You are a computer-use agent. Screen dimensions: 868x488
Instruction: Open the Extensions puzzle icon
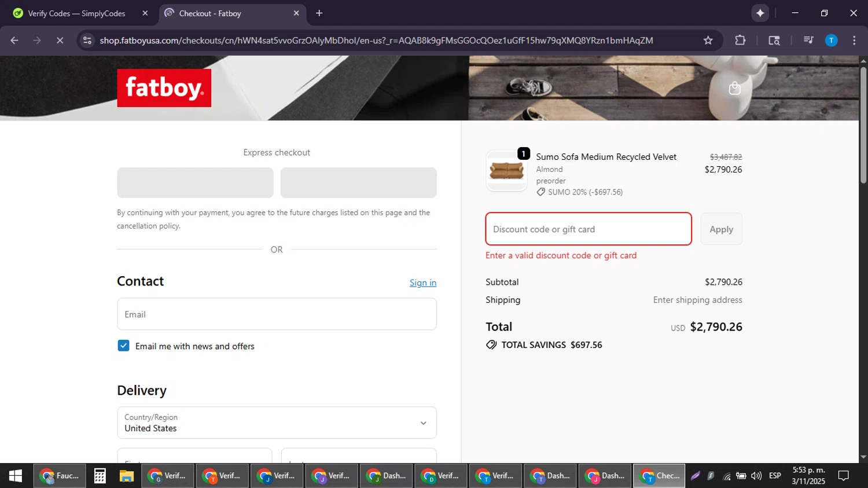[x=740, y=41]
